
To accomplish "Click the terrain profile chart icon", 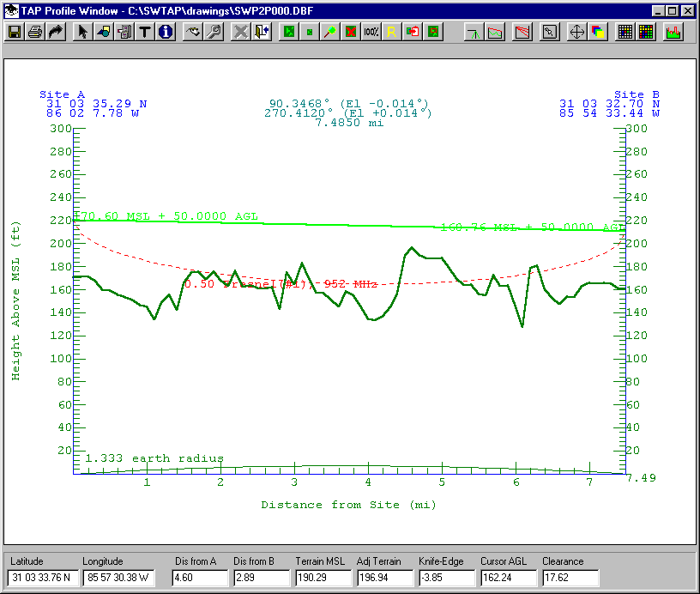I will [495, 32].
